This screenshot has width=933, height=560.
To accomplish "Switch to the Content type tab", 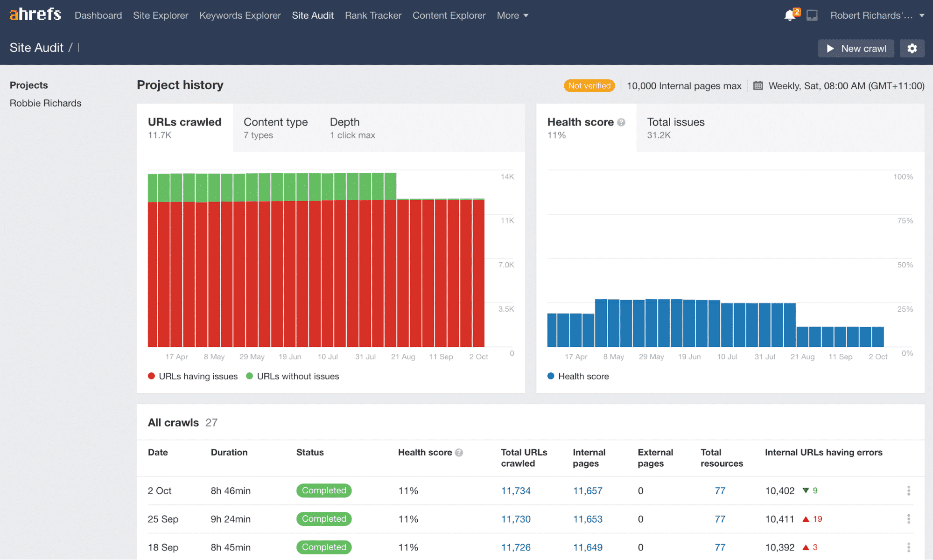I will [275, 127].
